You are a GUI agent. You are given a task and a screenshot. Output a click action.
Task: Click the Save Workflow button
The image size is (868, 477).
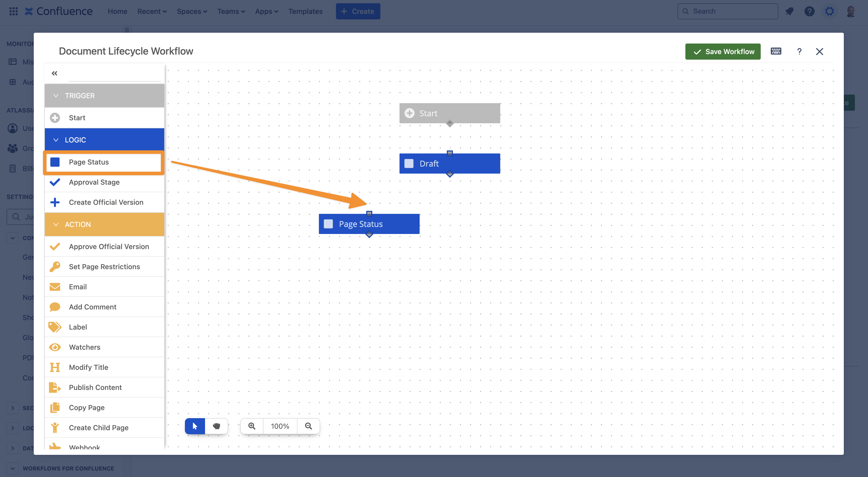(x=723, y=52)
